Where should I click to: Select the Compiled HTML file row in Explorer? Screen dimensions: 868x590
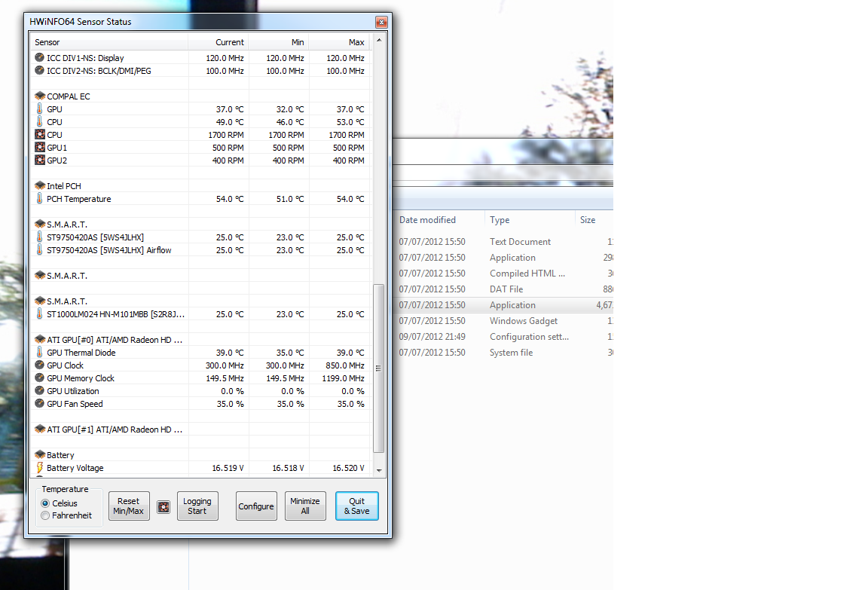click(504, 274)
